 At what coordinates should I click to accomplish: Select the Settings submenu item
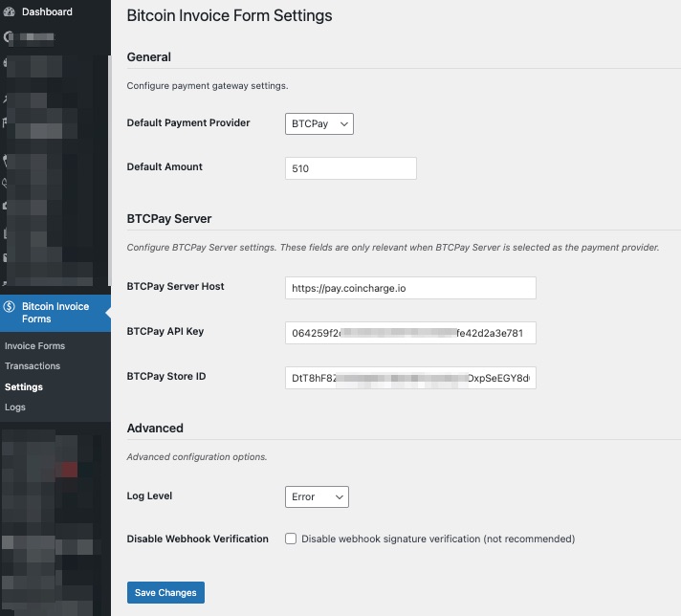pos(24,387)
